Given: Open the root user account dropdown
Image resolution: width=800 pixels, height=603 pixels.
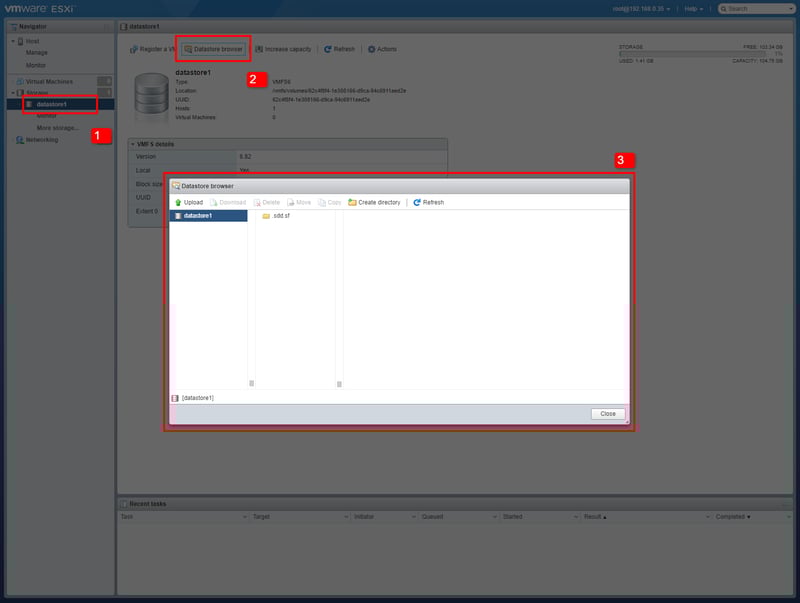Looking at the screenshot, I should coord(647,8).
